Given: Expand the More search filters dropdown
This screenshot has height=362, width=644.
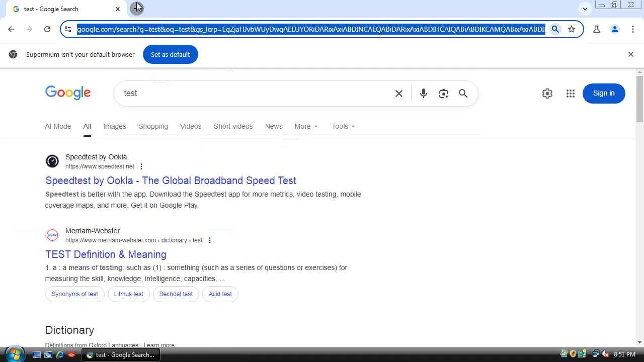Looking at the screenshot, I should click(x=306, y=126).
